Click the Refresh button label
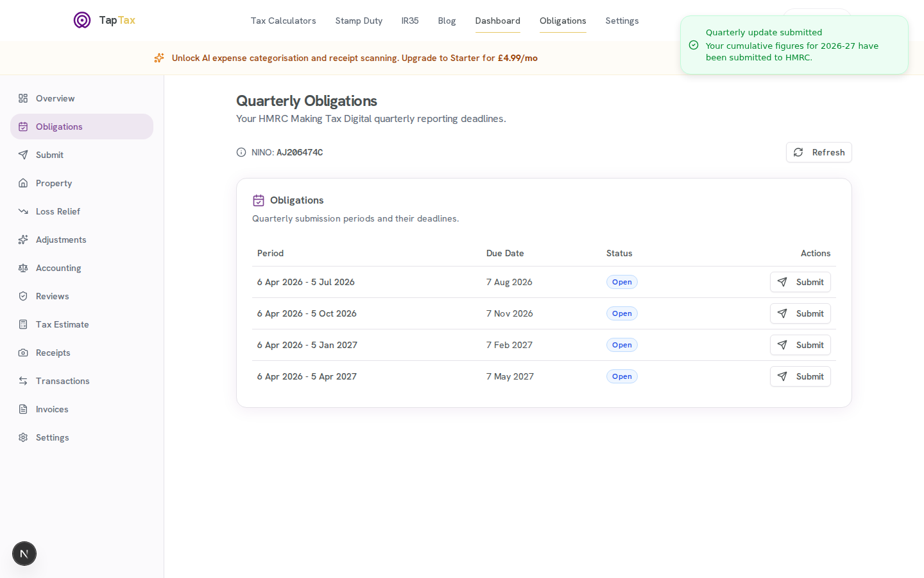 [x=828, y=152]
